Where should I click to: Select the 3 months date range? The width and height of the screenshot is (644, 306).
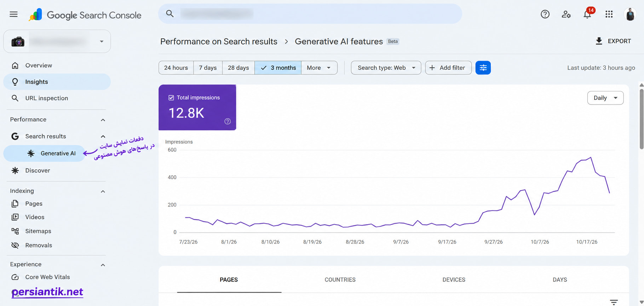coord(278,68)
